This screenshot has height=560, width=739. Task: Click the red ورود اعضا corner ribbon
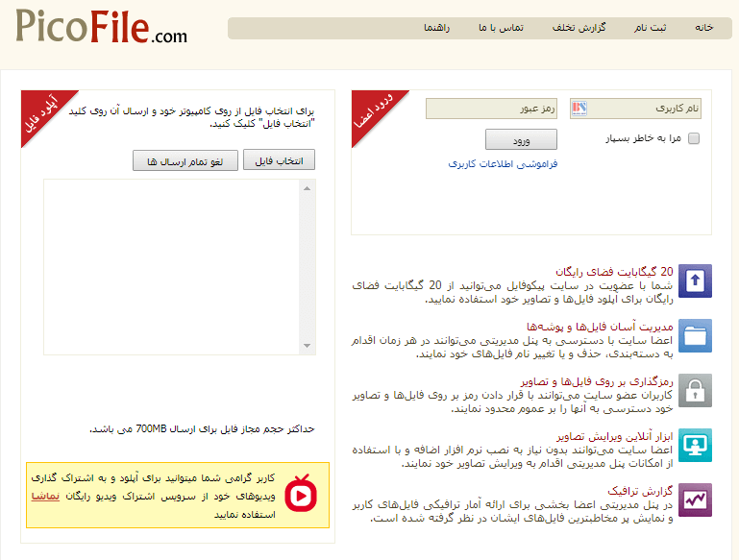click(373, 112)
